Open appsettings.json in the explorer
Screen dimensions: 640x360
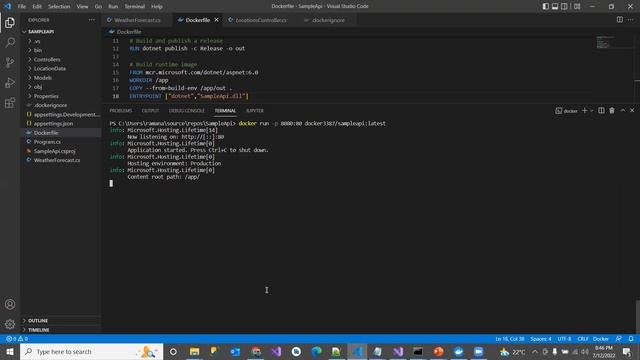[61, 124]
